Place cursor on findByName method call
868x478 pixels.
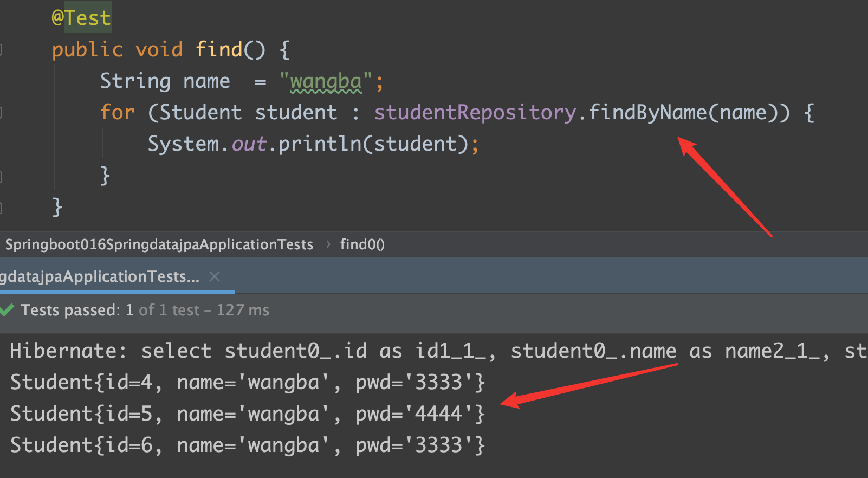647,113
